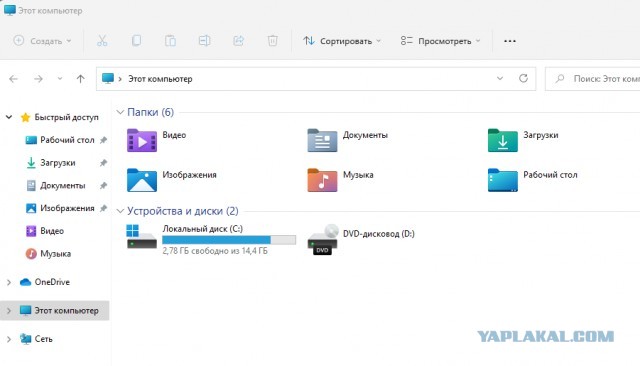Open the three-dots more options menu
Image resolution: width=640 pixels, height=366 pixels.
[x=510, y=41]
